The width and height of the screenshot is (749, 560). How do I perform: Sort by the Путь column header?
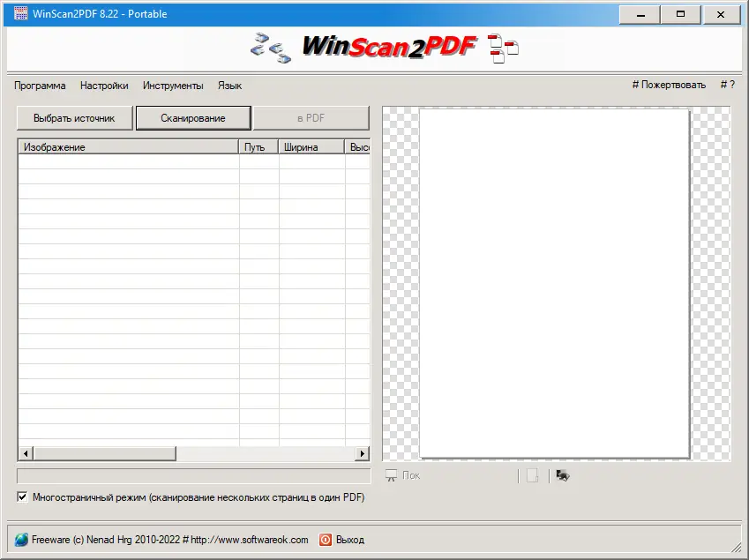tap(258, 147)
